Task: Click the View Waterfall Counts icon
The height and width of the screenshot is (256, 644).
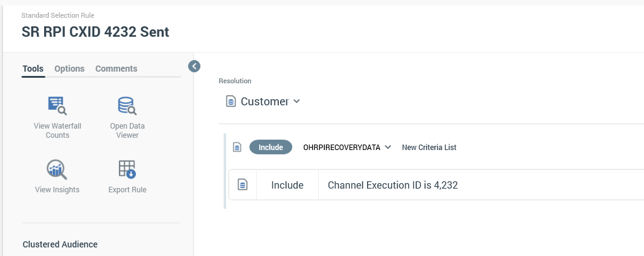Action: coord(57,106)
